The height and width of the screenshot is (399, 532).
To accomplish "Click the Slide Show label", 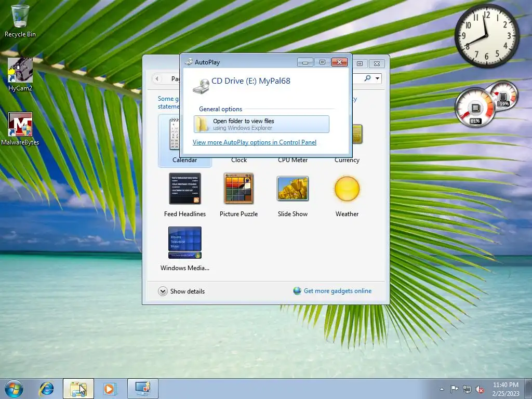I will tap(293, 214).
